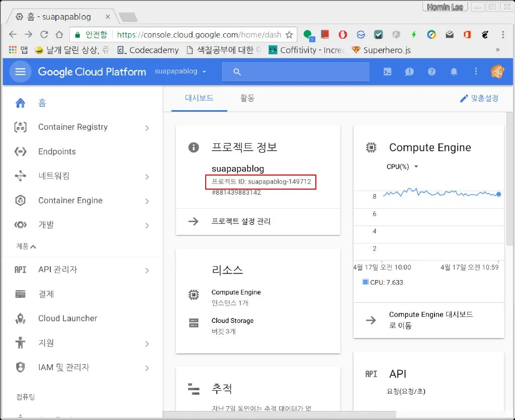
Task: Click the Cloud Storage 버킷 3개 resource
Action: coord(232,326)
